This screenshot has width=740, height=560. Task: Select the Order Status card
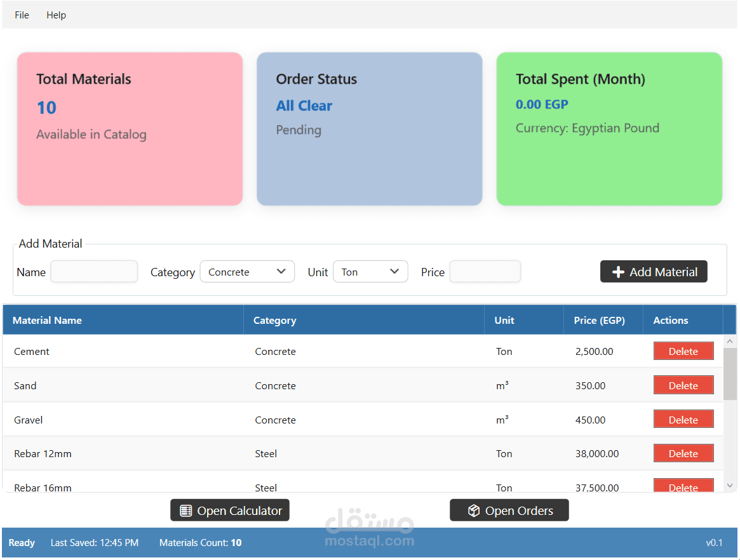[370, 129]
